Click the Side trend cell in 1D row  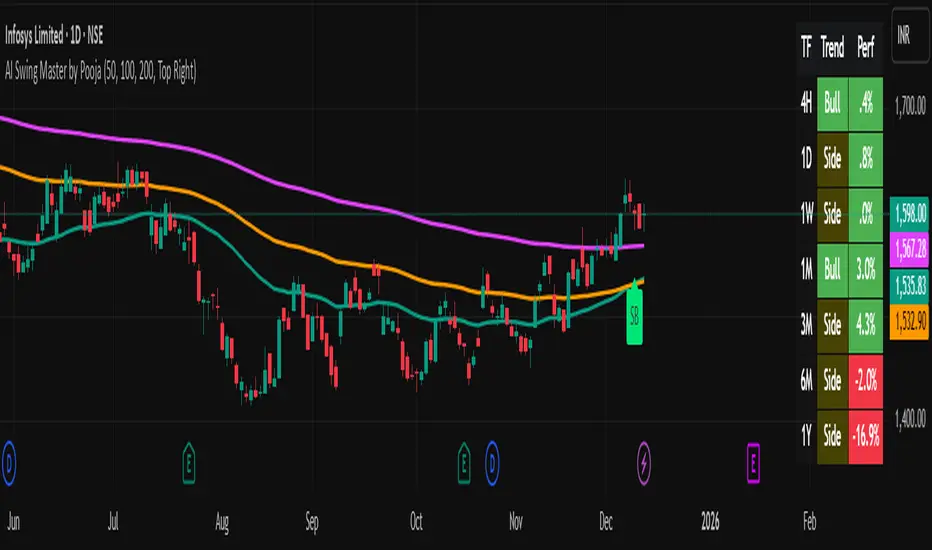point(833,159)
